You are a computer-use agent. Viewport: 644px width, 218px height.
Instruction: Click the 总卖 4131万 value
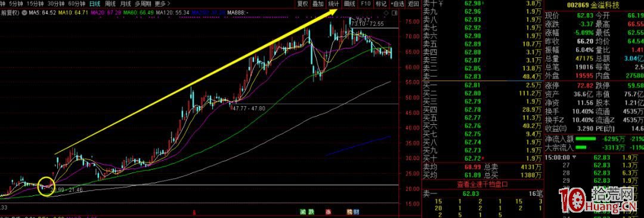532,168
